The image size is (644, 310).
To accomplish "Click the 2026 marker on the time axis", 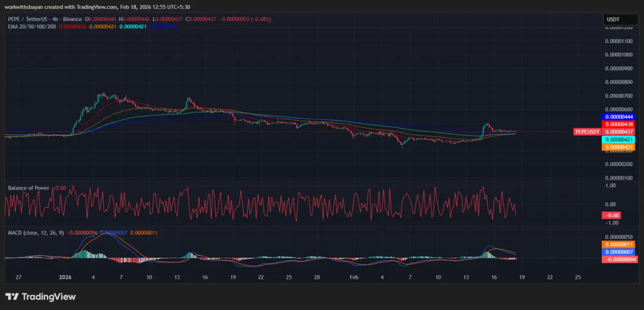I will (x=65, y=277).
